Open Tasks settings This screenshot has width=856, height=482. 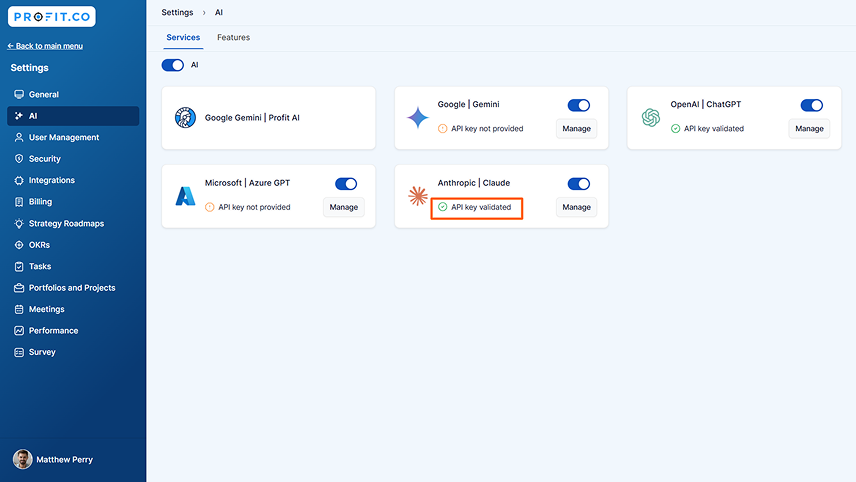click(x=73, y=266)
